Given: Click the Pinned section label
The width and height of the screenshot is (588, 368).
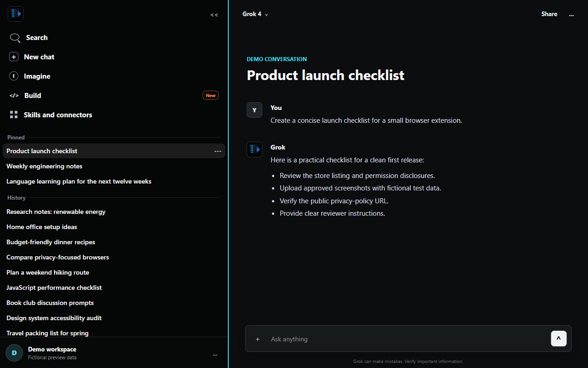Looking at the screenshot, I should (16, 137).
